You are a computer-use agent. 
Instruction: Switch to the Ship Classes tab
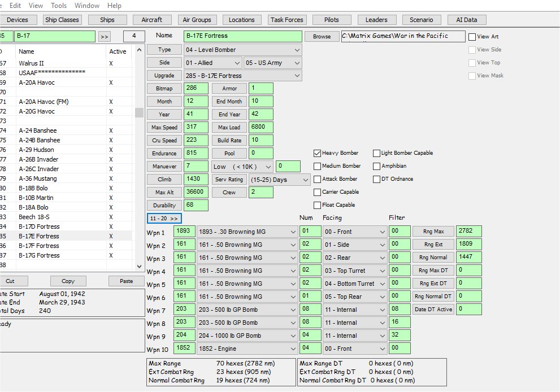coord(62,20)
